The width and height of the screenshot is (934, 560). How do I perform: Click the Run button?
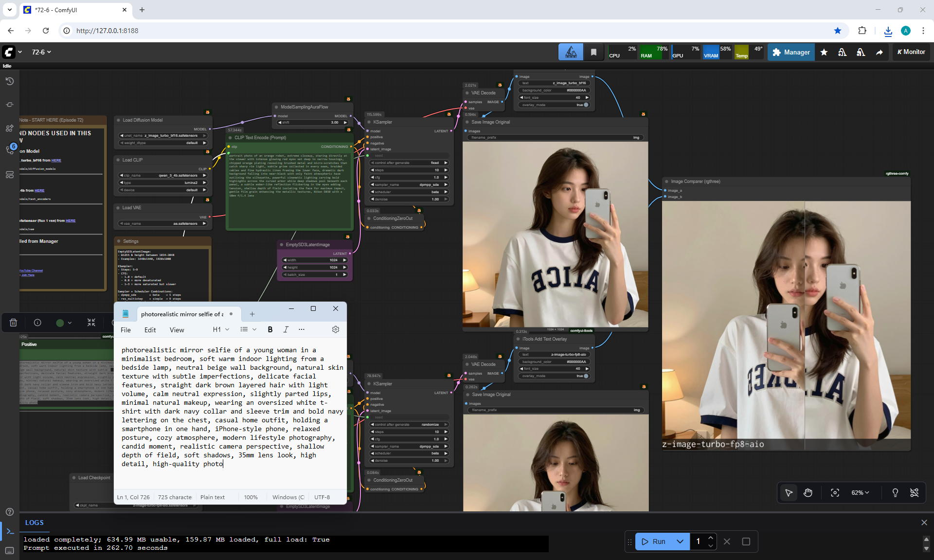click(x=654, y=542)
